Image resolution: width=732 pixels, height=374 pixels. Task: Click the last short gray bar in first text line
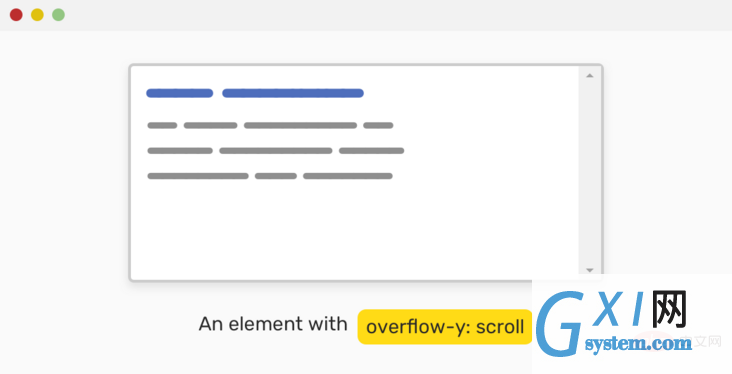(378, 125)
